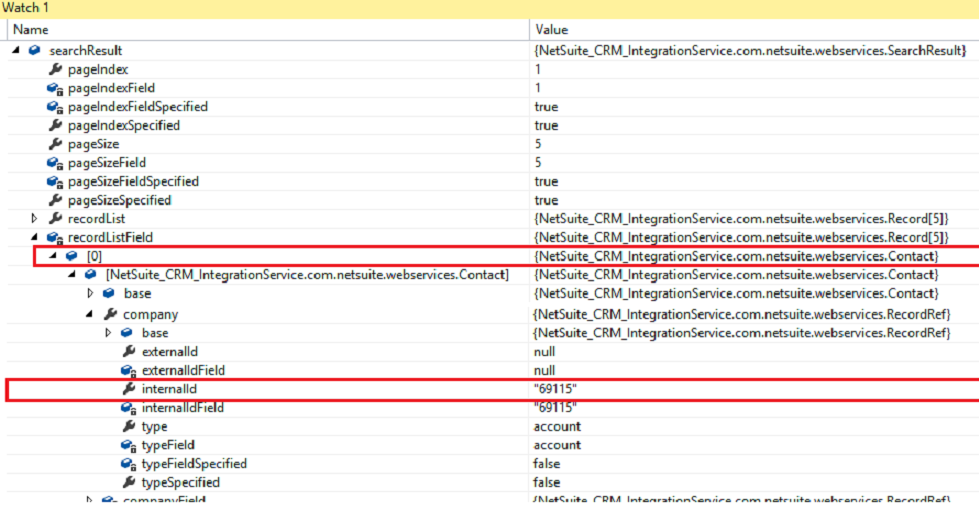The height and width of the screenshot is (511, 979).
Task: Expand the recordList row
Action: point(34,219)
